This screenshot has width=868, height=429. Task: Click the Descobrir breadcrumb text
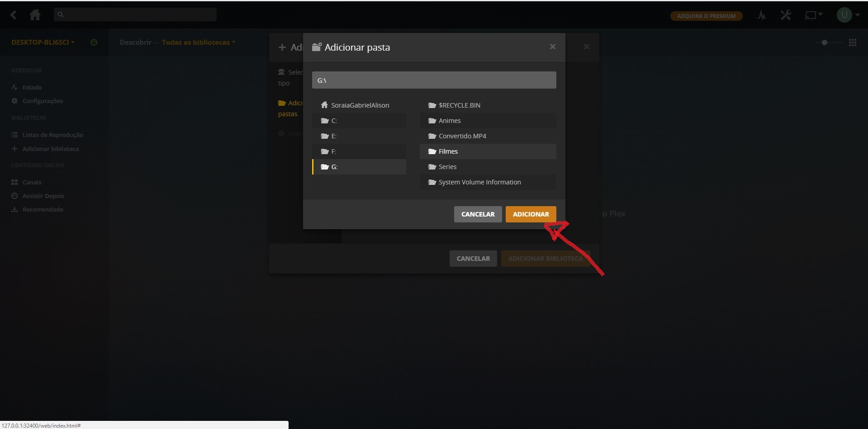pos(135,42)
